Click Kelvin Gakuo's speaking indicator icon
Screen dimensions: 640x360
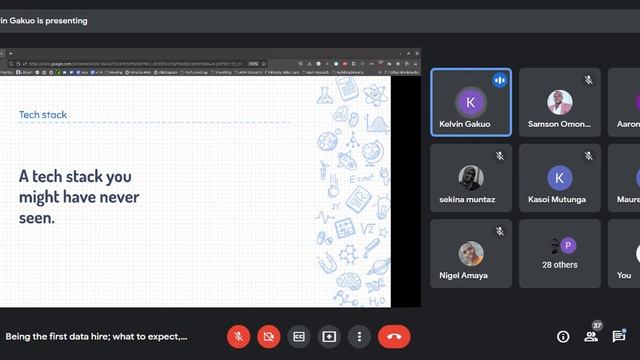tap(500, 80)
